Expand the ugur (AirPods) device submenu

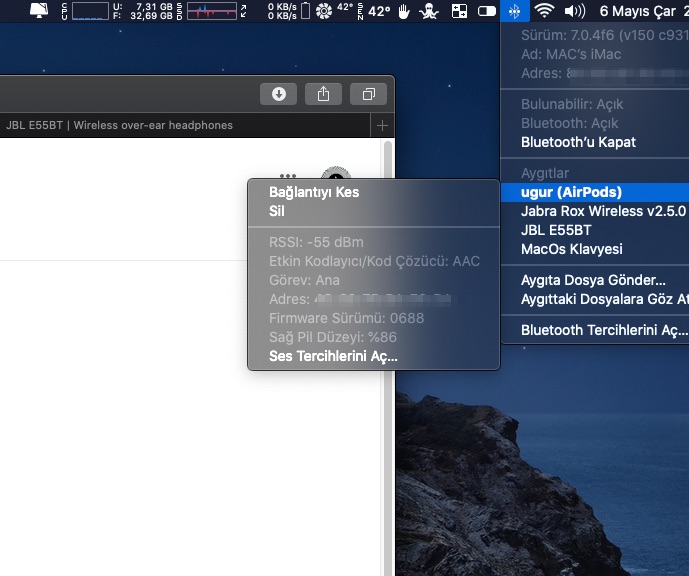(x=571, y=192)
